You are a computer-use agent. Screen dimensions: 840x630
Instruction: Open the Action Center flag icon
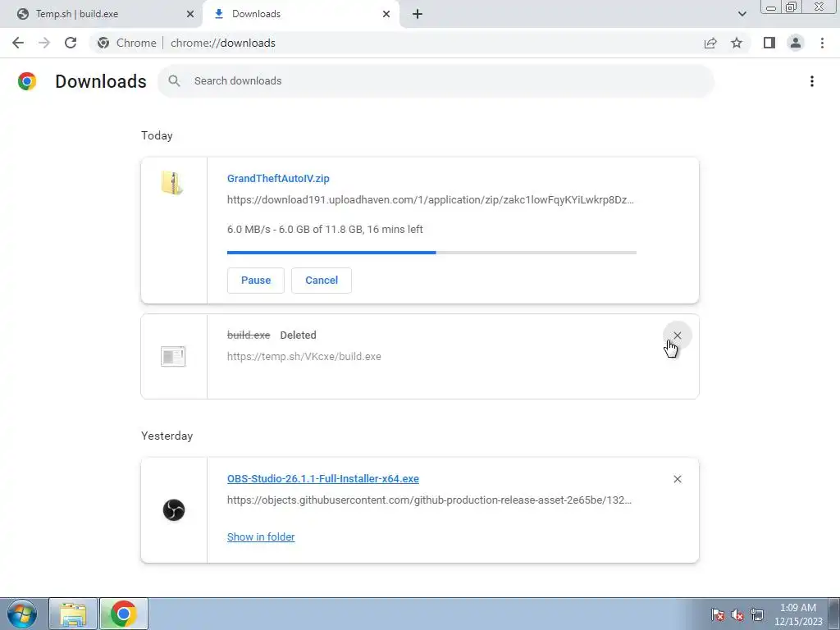point(718,614)
